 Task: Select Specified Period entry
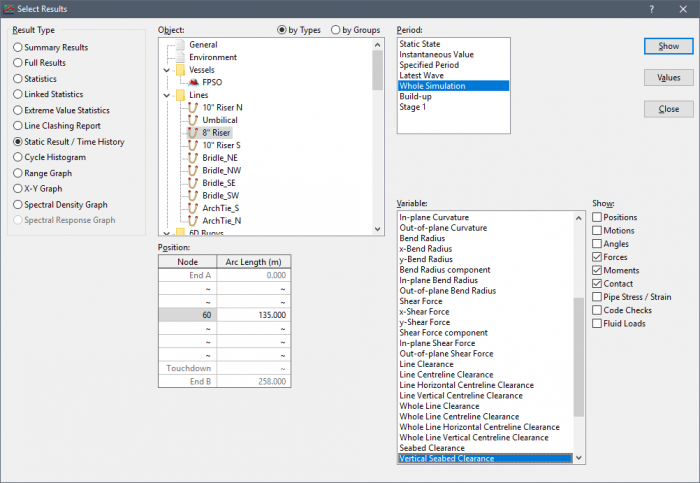[x=453, y=65]
